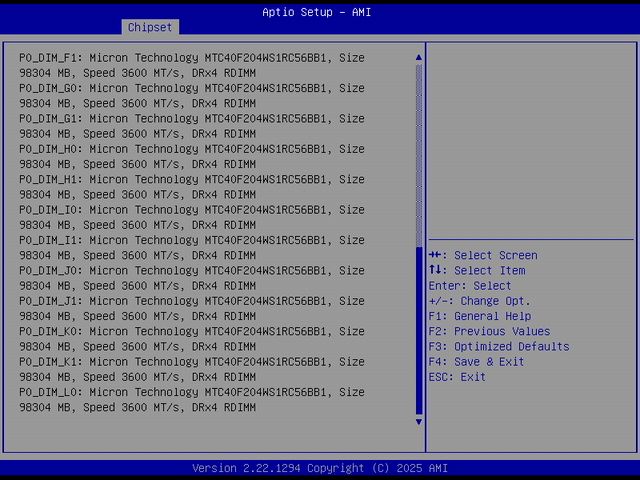
Task: Select the P0_DIM_L0 memory entry
Action: point(192,400)
